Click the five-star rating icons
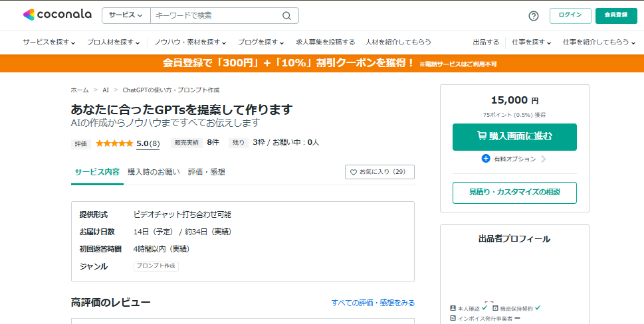This screenshot has width=644, height=324. (x=114, y=143)
